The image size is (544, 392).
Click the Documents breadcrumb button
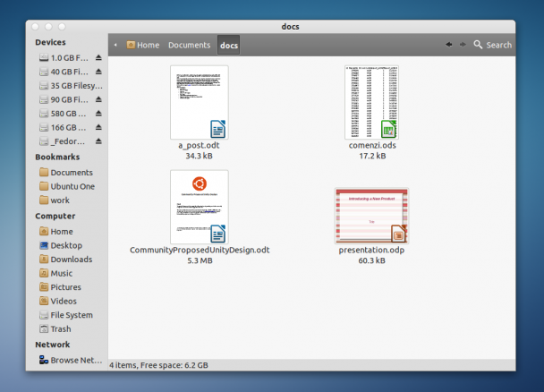[190, 45]
